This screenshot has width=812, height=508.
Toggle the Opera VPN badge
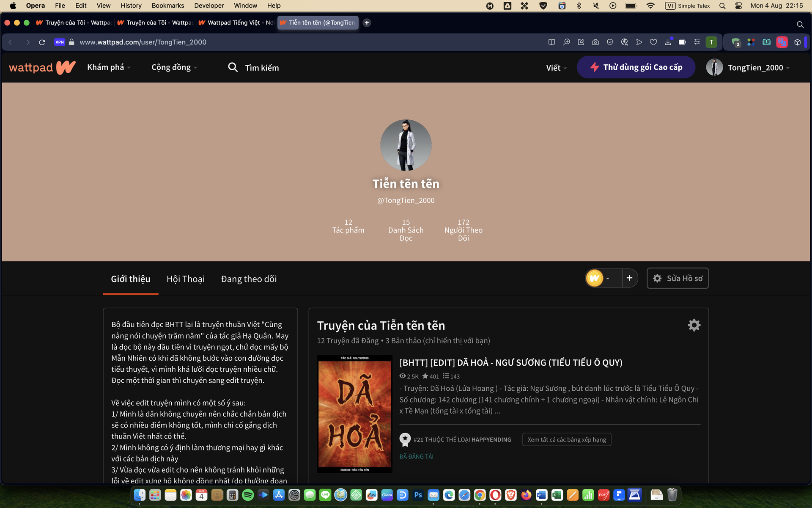(60, 42)
